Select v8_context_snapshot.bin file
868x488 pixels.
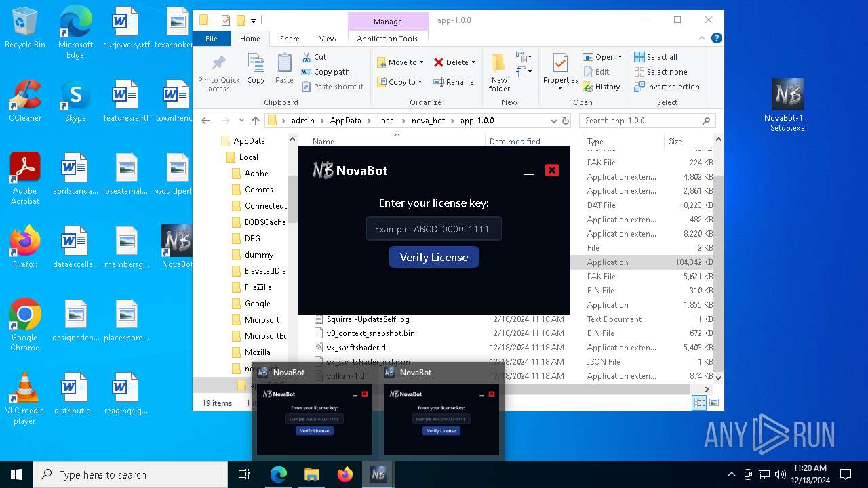point(370,333)
